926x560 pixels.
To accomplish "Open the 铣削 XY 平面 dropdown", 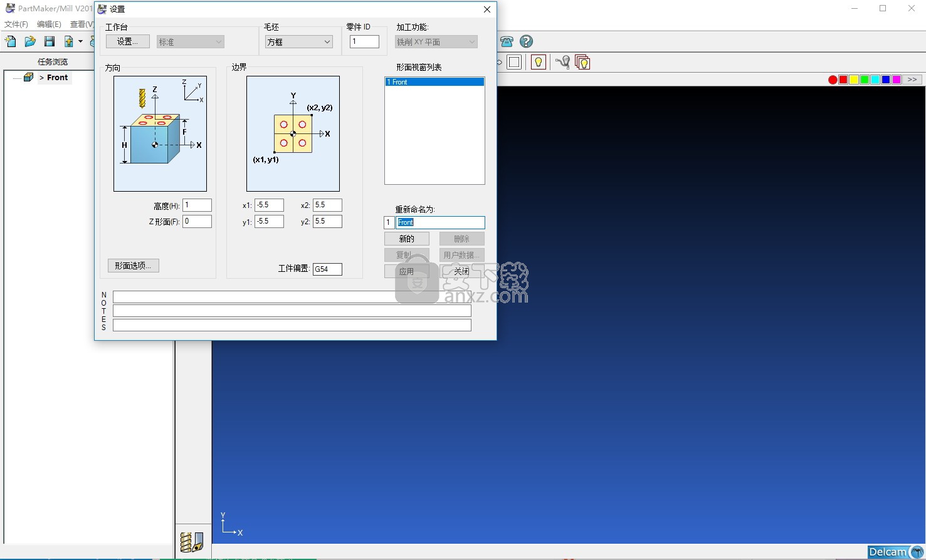I will pos(436,41).
